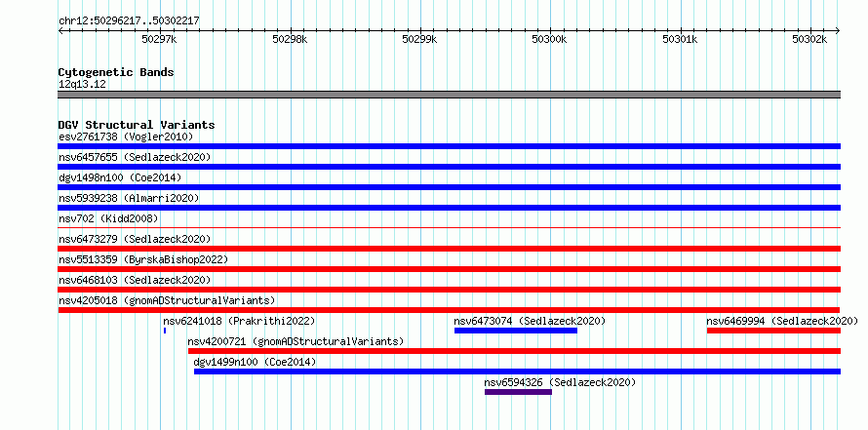Select the blue bar under dgv1499n100
The width and height of the screenshot is (868, 430).
(517, 371)
